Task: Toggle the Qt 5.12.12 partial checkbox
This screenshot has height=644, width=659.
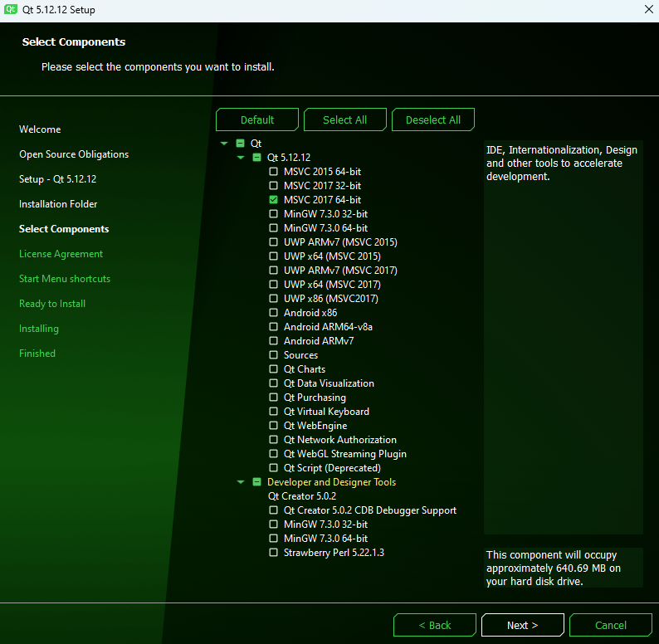Action: click(256, 158)
